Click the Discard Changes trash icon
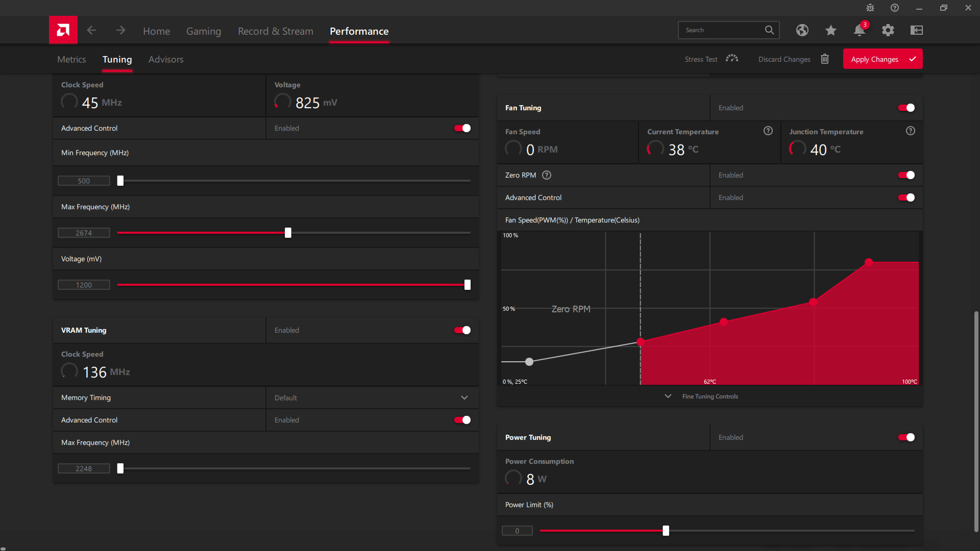Viewport: 980px width, 551px height. 825,59
